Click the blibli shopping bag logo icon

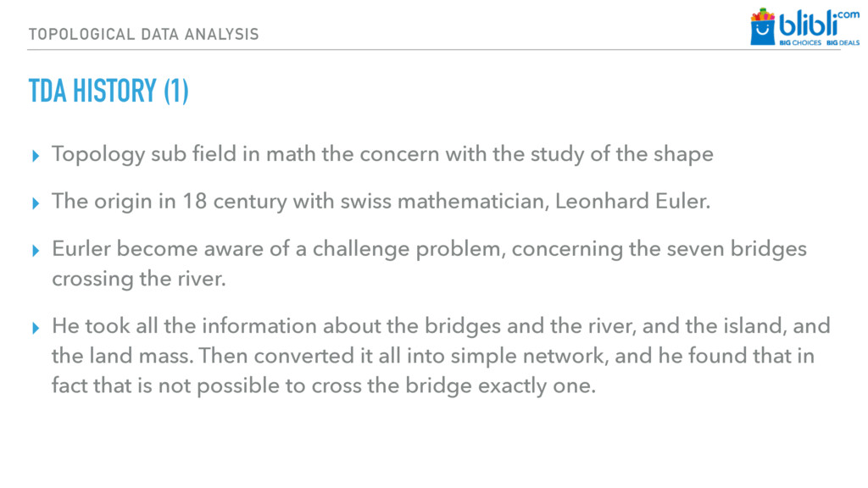pos(763,26)
